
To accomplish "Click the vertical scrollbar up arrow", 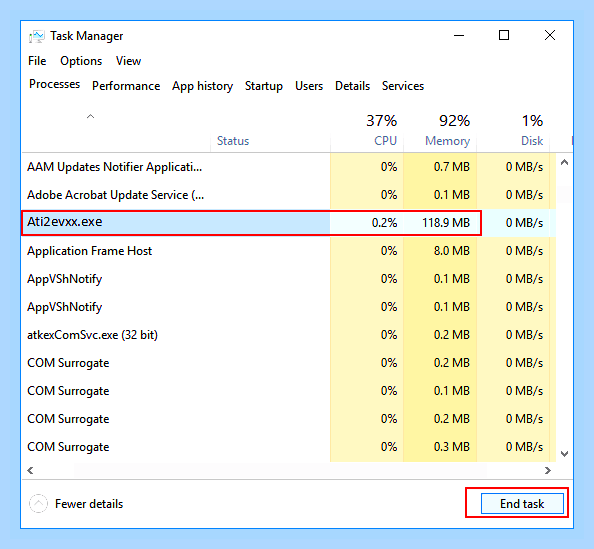I will 564,163.
